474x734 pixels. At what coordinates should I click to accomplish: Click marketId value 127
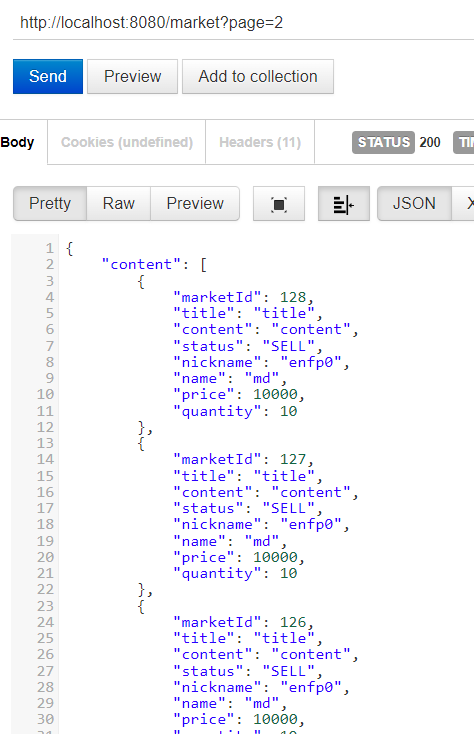click(x=293, y=459)
